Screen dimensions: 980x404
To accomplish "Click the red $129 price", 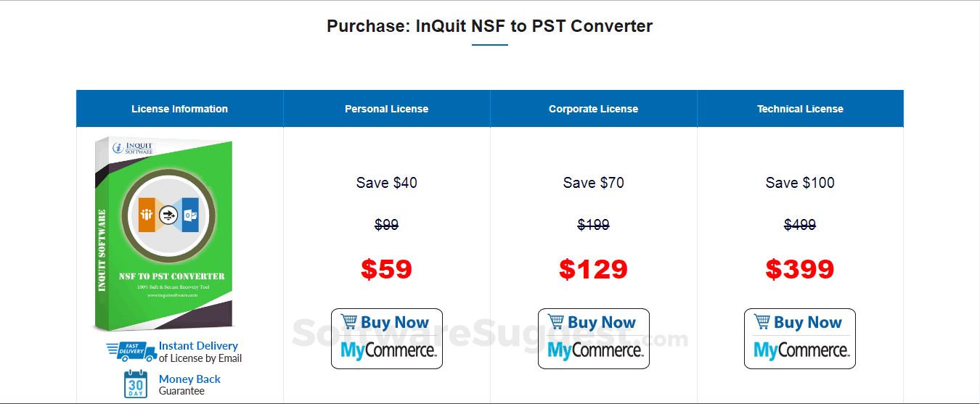I will 594,269.
